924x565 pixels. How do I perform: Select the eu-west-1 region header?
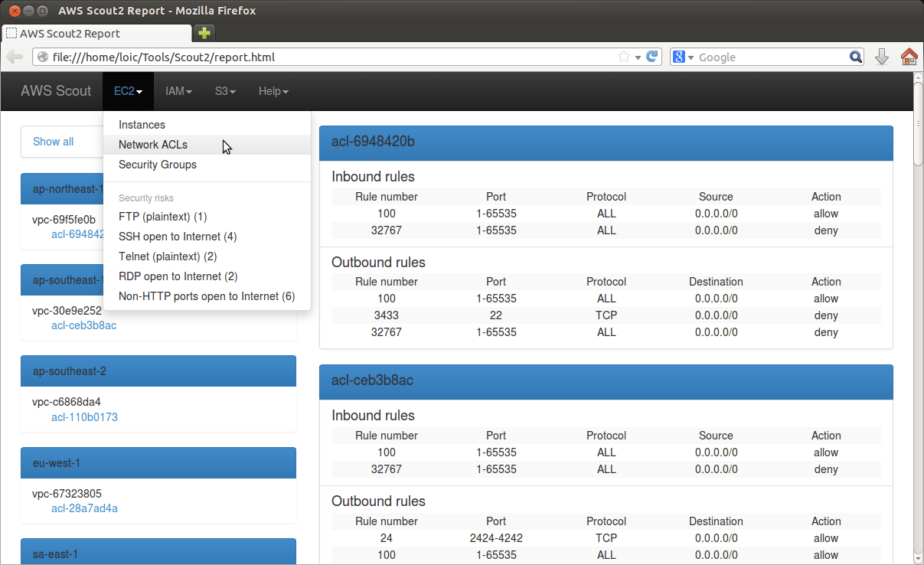point(158,463)
